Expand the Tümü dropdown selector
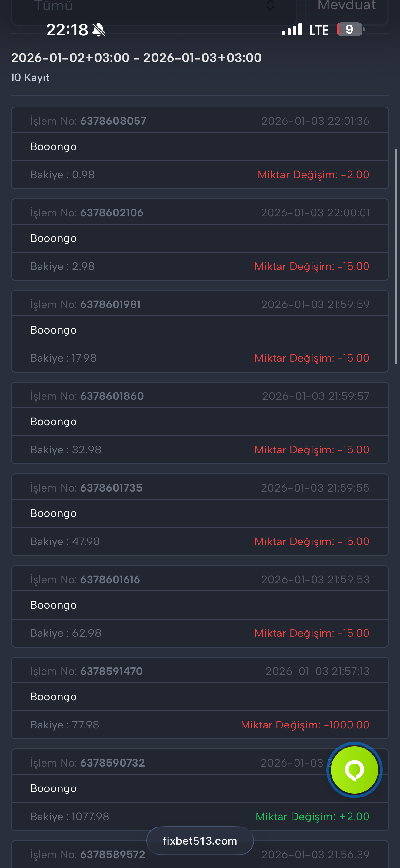The height and width of the screenshot is (868, 400). pyautogui.click(x=154, y=10)
